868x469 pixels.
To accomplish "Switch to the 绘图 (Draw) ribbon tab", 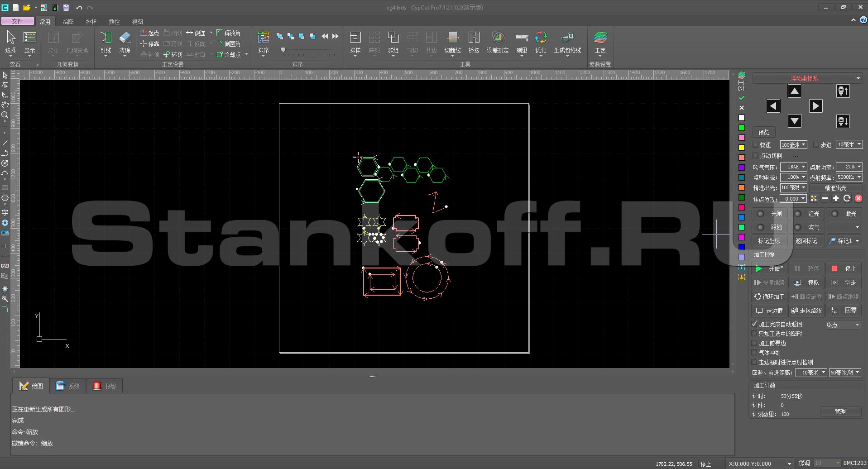I will (68, 22).
